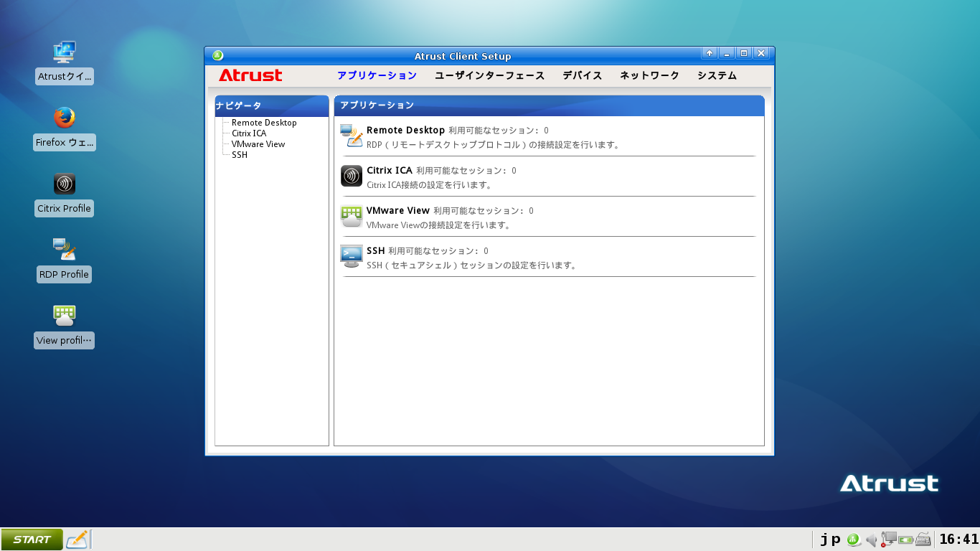
Task: Open the RDP Profile desktop shortcut
Action: coord(65,250)
